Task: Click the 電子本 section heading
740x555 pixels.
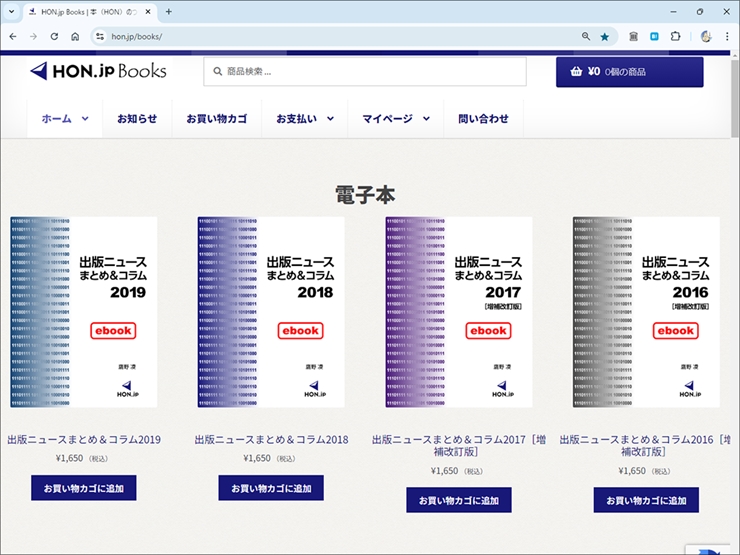Action: pyautogui.click(x=365, y=194)
